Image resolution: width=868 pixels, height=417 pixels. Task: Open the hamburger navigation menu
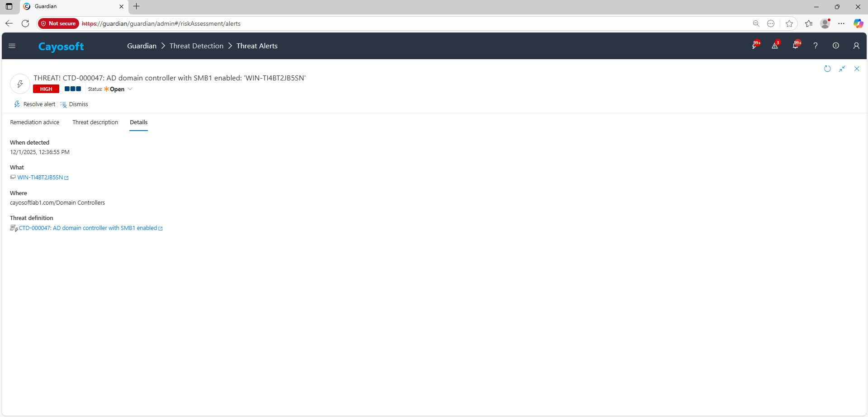tap(12, 46)
